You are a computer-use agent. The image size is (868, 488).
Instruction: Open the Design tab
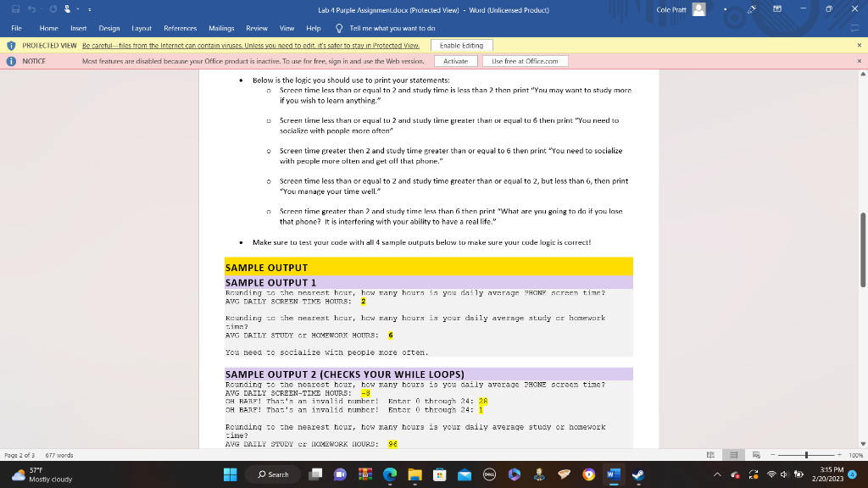[109, 28]
